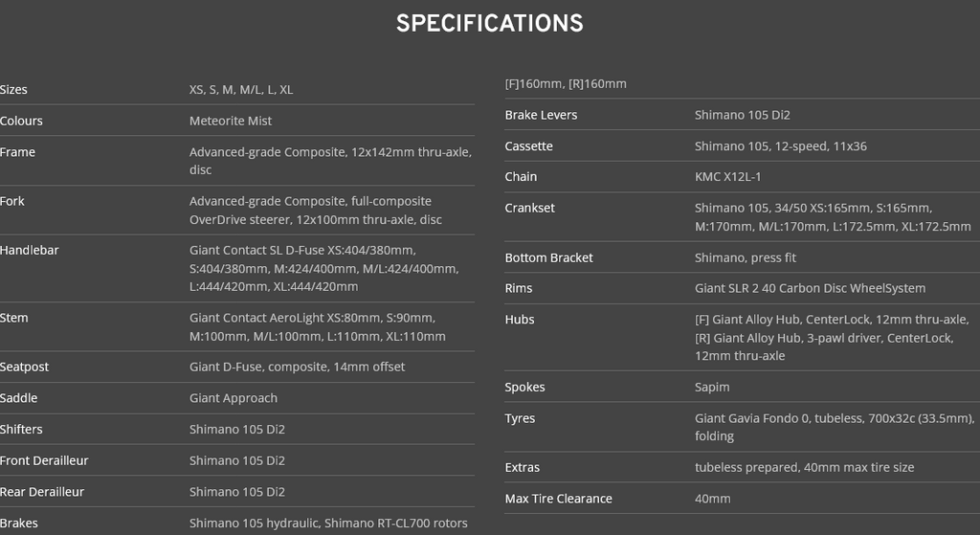
Task: Select the Rear Derailleur label
Action: 42,492
